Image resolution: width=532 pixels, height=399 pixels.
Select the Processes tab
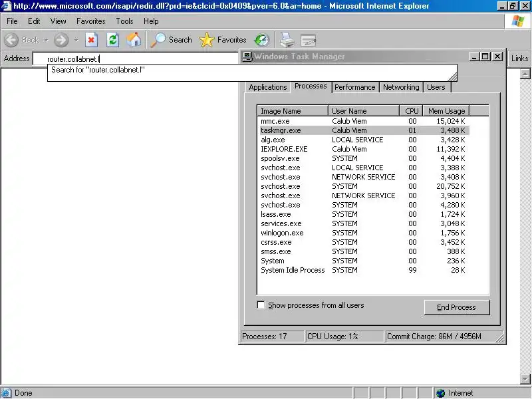(311, 86)
